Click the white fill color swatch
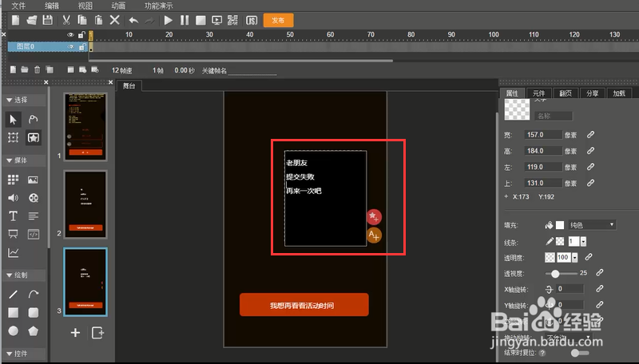Screen dimensions: 639x364 (560, 225)
